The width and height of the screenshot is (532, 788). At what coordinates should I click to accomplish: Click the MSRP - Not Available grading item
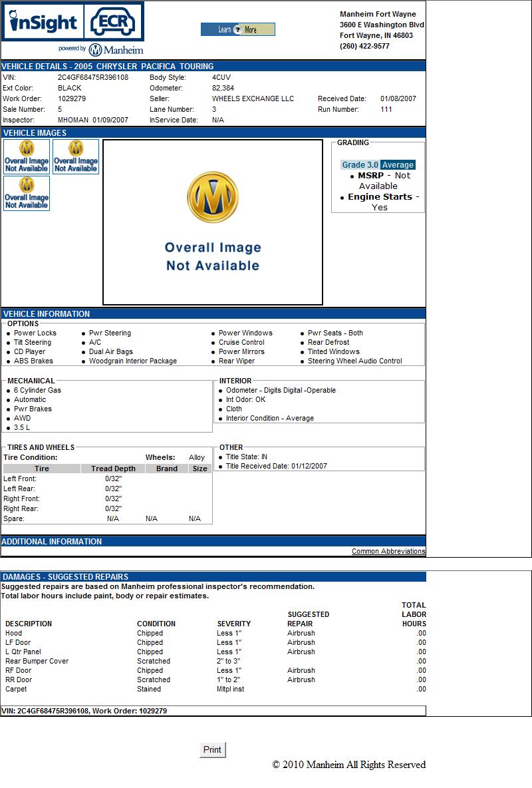point(380,180)
